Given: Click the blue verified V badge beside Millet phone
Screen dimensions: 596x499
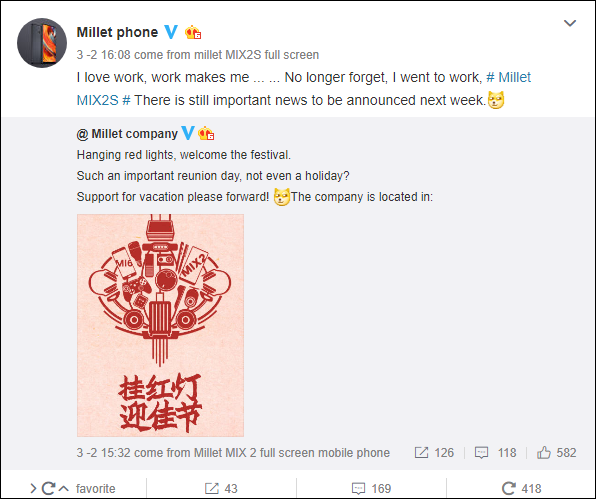Looking at the screenshot, I should pos(171,32).
